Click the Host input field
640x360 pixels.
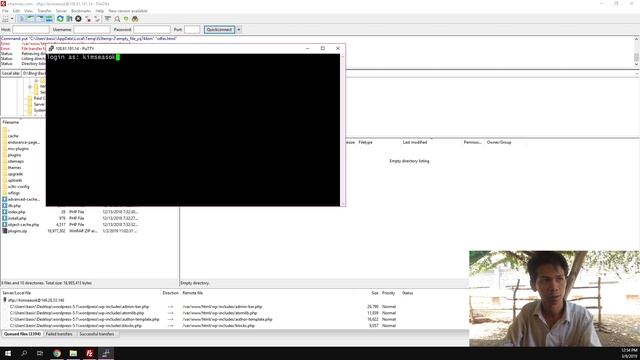coord(31,29)
